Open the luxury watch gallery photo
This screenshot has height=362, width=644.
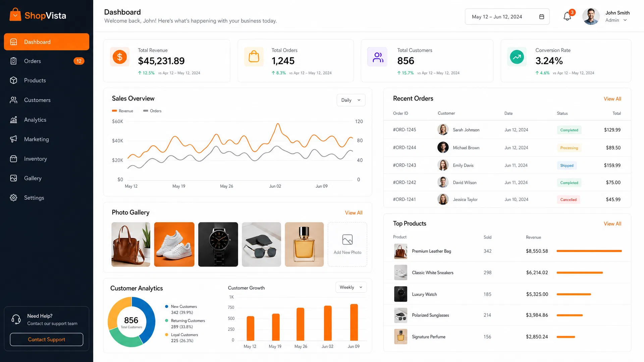218,244
